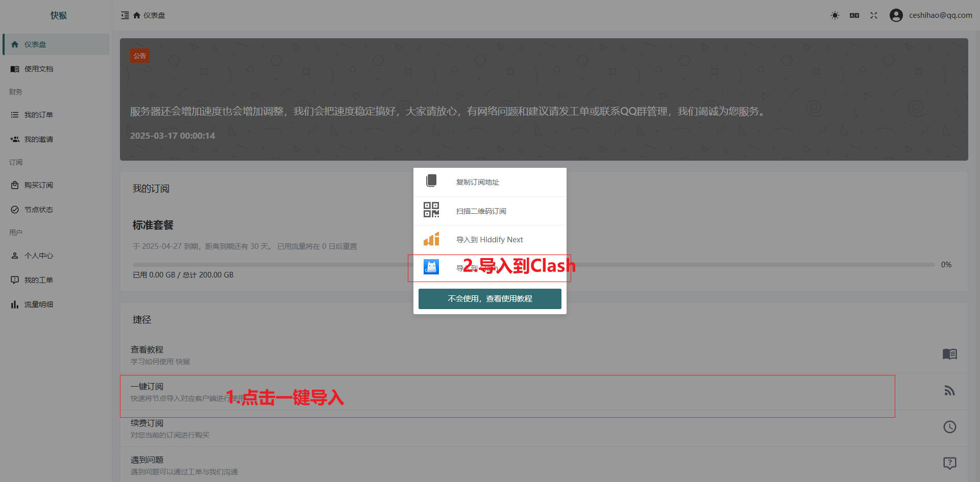Screen dimensions: 980x482
Task: Click the announcement banner text
Action: click(449, 111)
